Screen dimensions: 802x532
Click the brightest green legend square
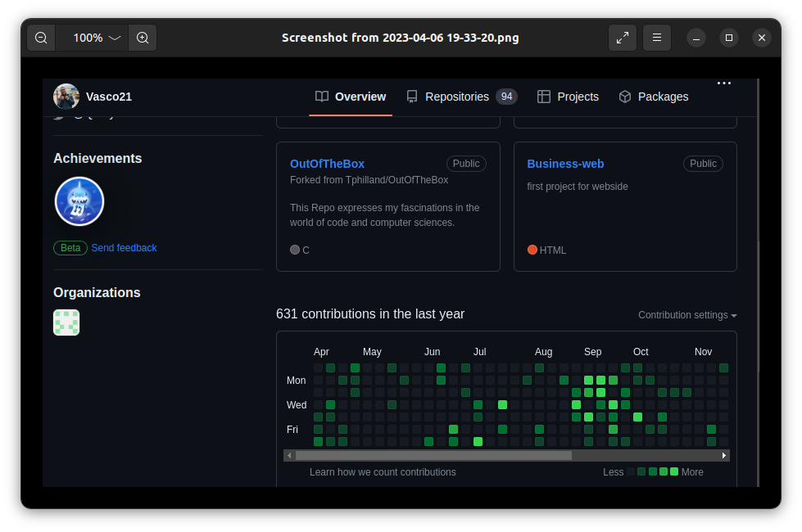674,471
